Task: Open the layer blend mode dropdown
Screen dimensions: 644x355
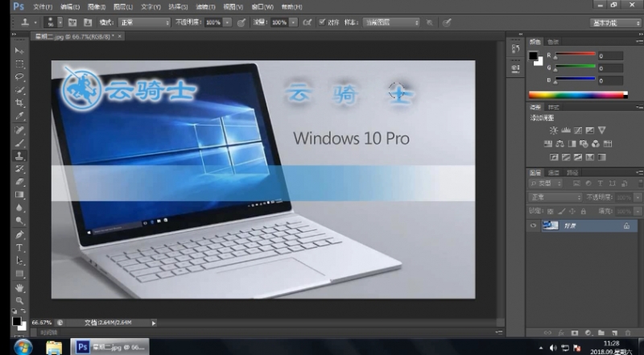Action: coord(555,197)
